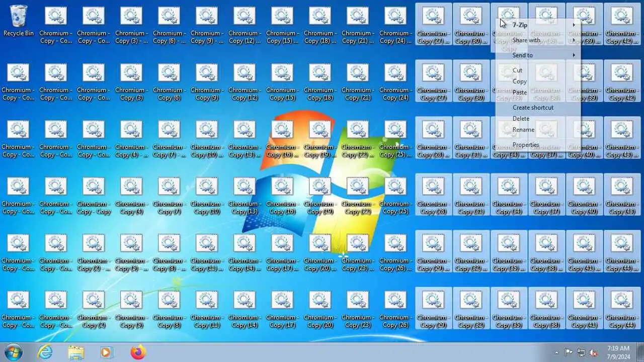This screenshot has width=644, height=362.
Task: Select highlighted icon labeled exactly 'Chromium - Copy (35)'
Action: [x=509, y=308]
